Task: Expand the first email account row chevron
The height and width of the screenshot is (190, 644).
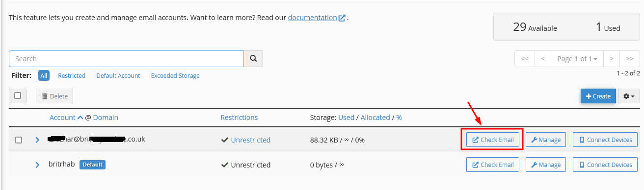Action: [x=37, y=140]
